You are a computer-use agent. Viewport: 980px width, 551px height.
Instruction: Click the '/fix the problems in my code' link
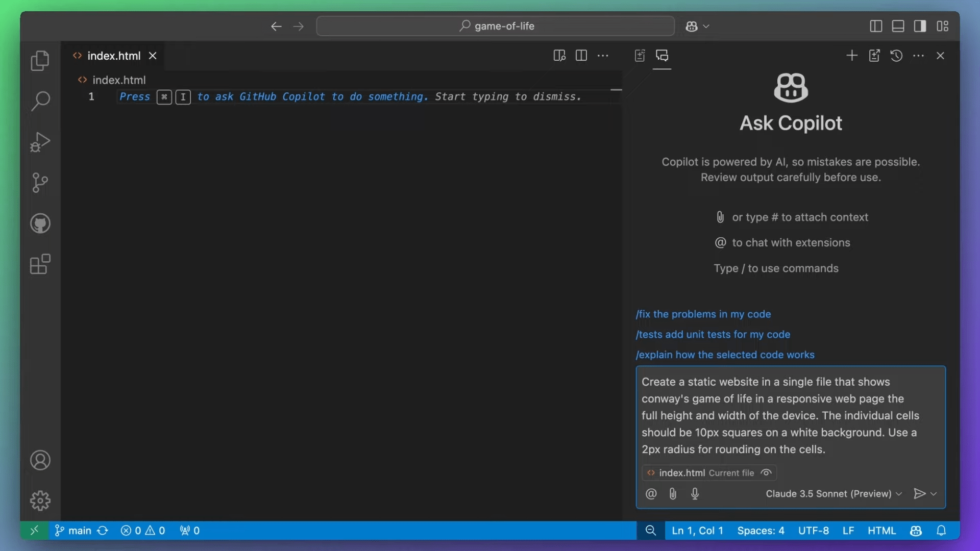click(x=703, y=314)
